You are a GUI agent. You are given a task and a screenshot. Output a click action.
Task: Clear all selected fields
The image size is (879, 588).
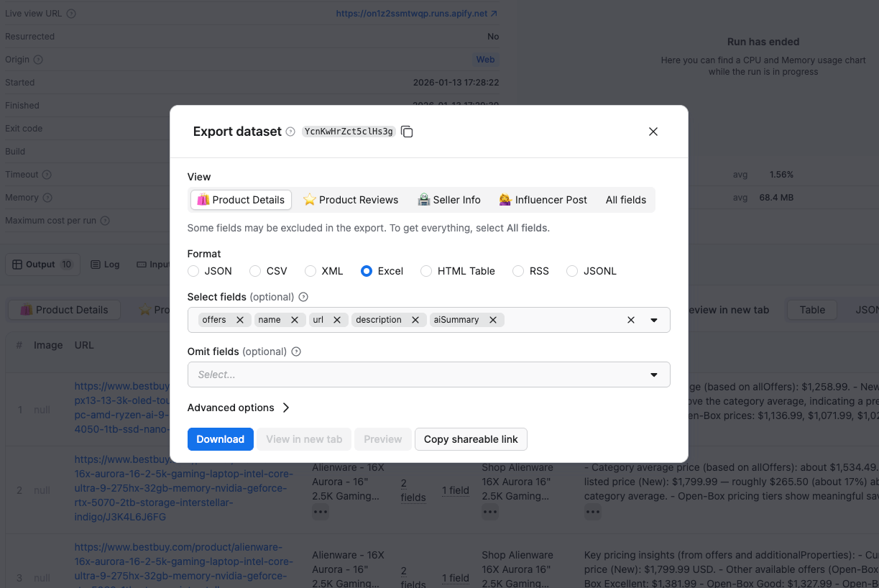(631, 320)
